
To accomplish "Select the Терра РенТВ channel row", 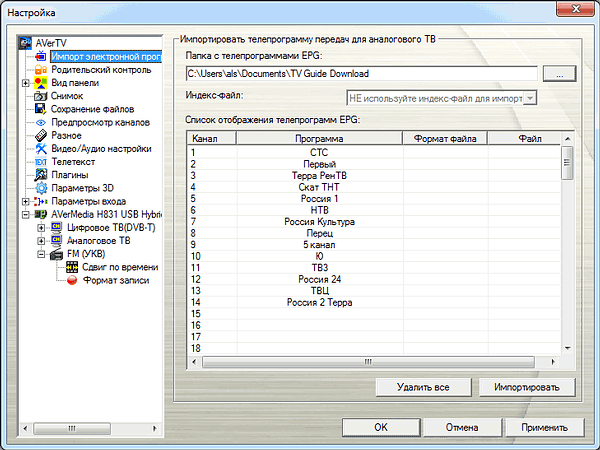I will coord(374,175).
